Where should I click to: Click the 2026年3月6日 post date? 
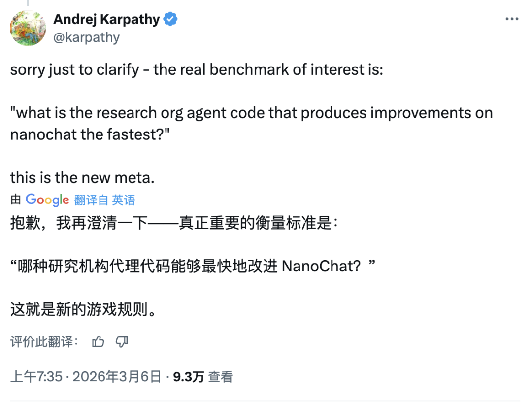117,377
